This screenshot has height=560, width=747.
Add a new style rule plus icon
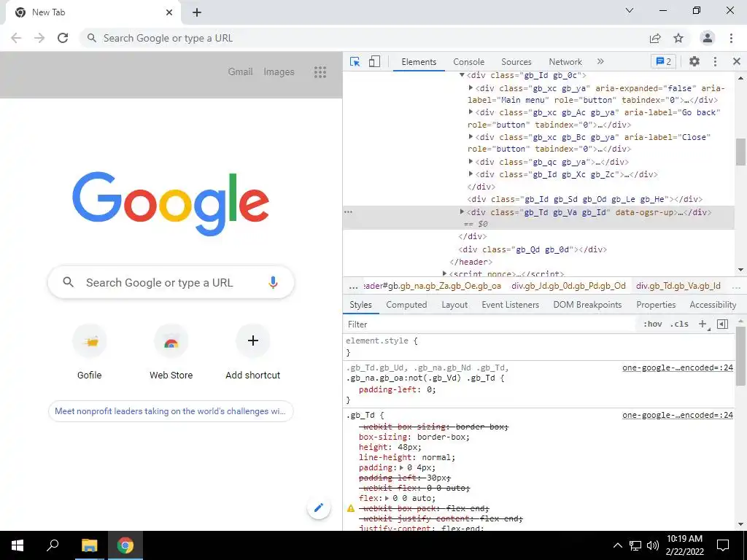[x=703, y=324]
